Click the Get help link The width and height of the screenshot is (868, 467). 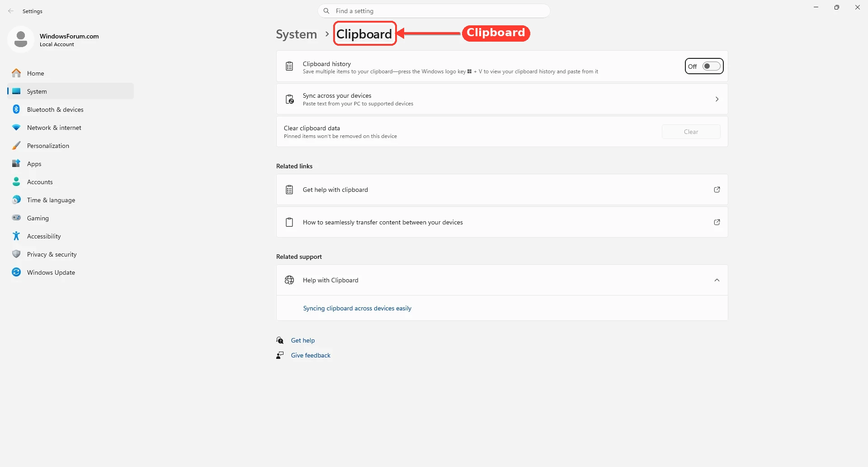tap(303, 340)
